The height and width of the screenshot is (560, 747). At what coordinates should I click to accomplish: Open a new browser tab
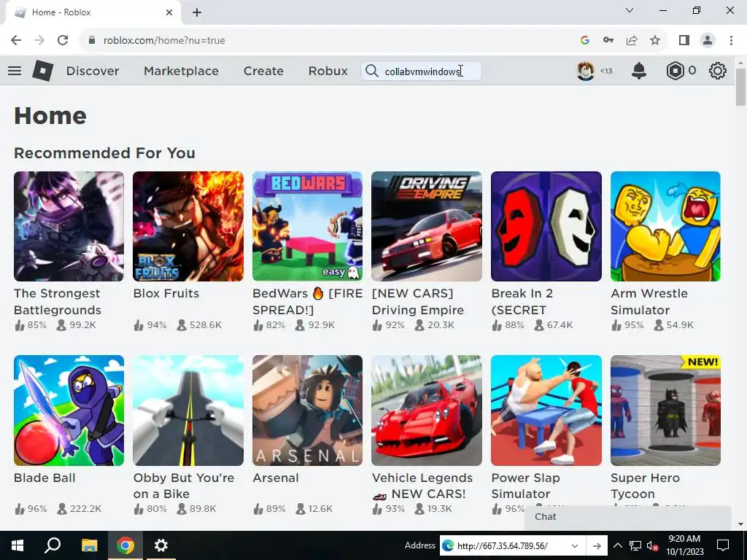[x=197, y=12]
